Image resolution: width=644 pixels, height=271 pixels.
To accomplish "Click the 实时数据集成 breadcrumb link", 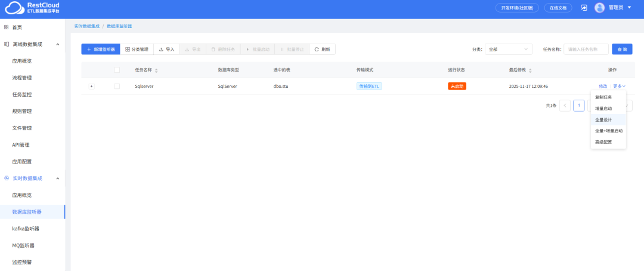I will click(86, 26).
